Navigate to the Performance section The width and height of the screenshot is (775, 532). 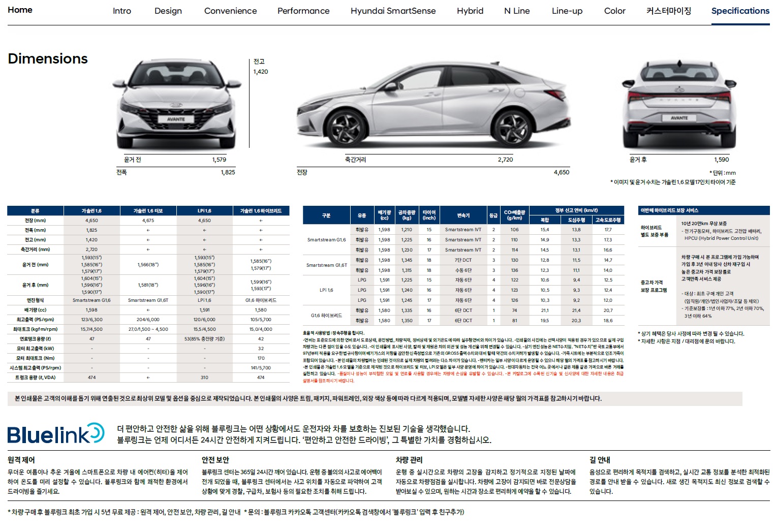click(303, 11)
